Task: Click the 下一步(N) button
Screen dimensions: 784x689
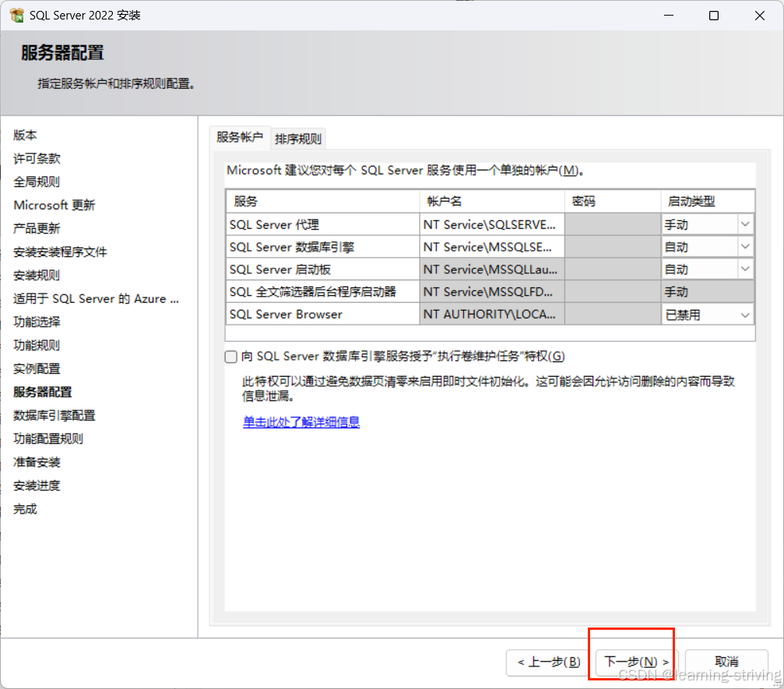Action: pyautogui.click(x=636, y=662)
